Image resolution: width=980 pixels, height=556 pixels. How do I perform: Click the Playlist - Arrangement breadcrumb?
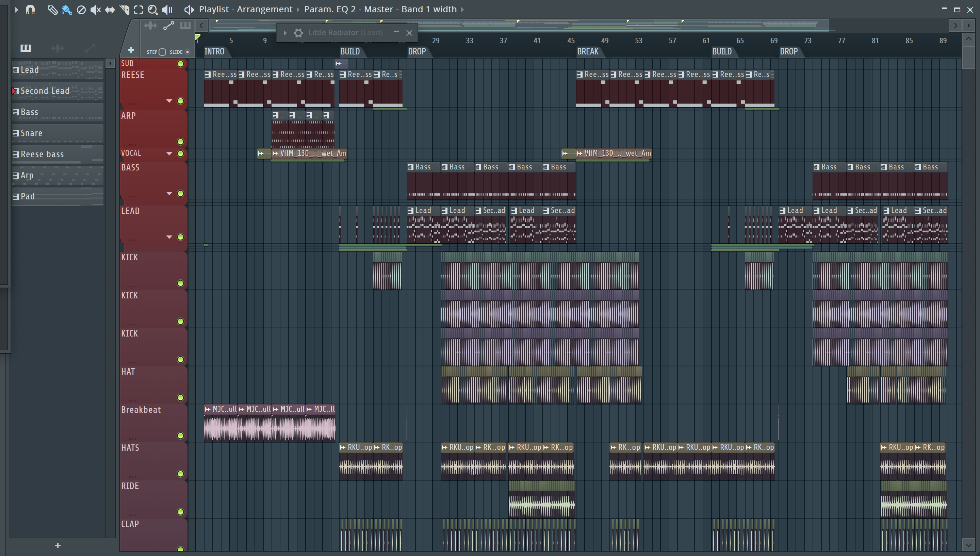(x=245, y=9)
